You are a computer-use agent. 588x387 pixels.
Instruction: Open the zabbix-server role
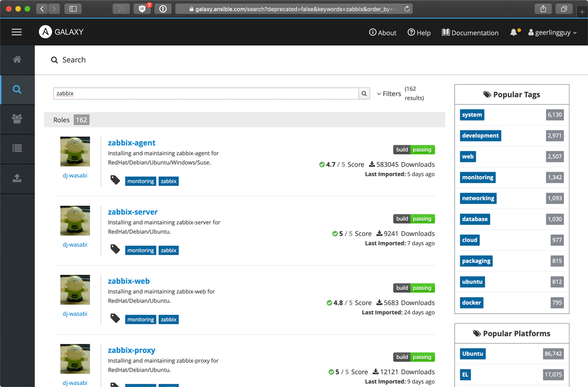133,212
